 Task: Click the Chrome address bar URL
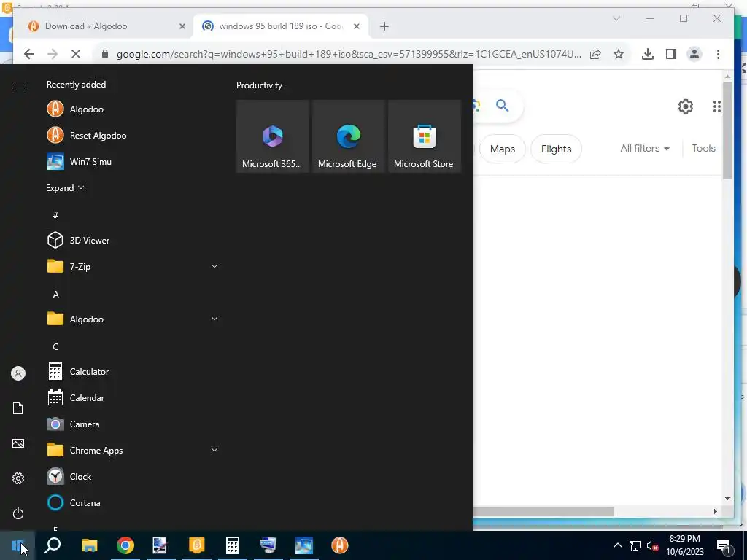(x=348, y=54)
